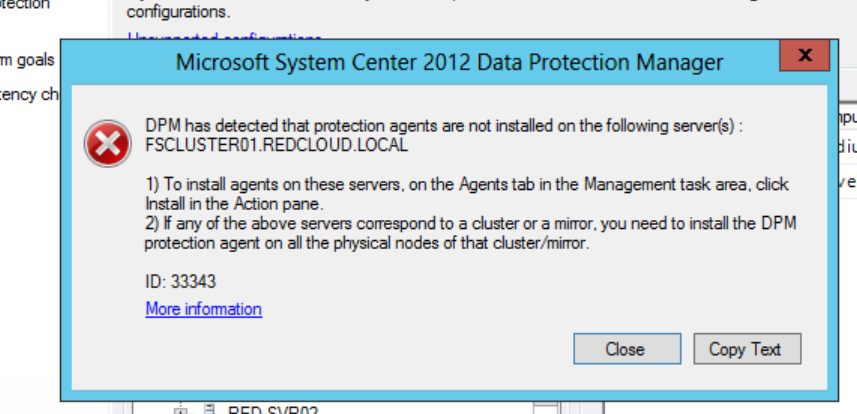Click the Copy Text button

pos(747,349)
